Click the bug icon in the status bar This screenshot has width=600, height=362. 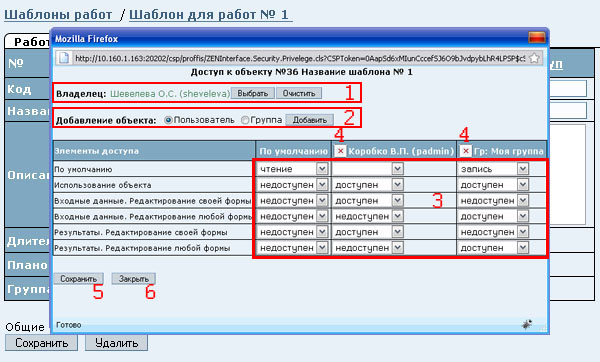(x=527, y=324)
